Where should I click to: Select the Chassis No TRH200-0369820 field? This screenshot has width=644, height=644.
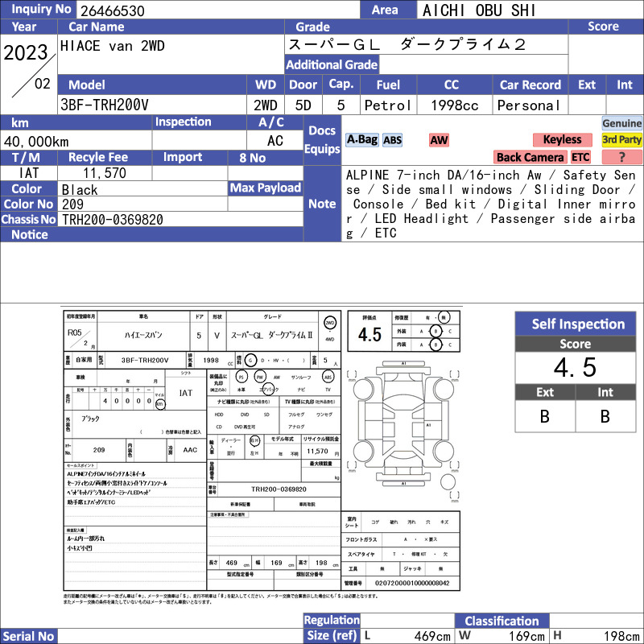(x=180, y=219)
